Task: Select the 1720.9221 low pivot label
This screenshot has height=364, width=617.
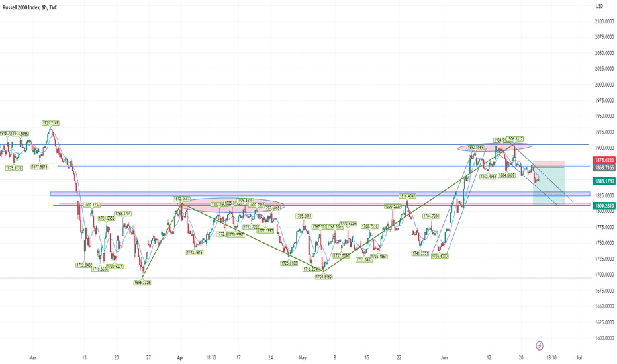Action: coord(115,267)
